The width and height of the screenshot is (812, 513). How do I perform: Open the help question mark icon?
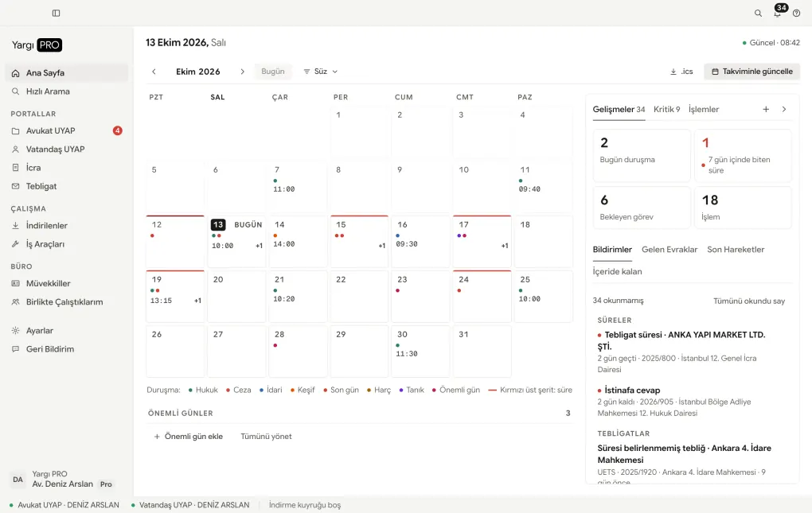pos(796,14)
